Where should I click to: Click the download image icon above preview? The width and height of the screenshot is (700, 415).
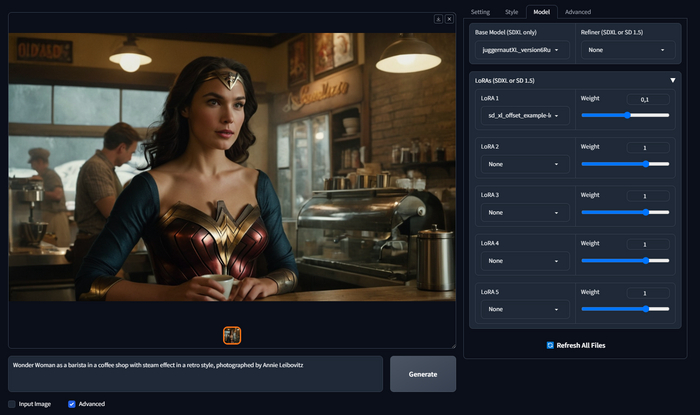pyautogui.click(x=438, y=19)
